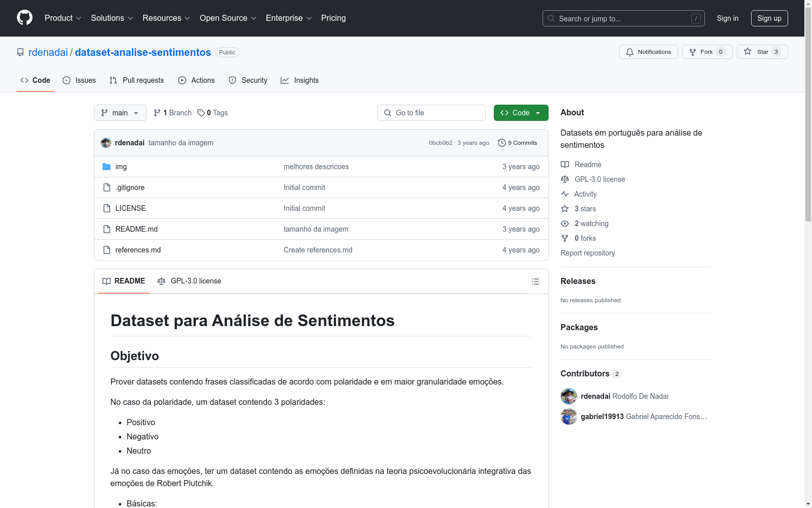Image resolution: width=812 pixels, height=508 pixels.
Task: Open the 0 Tags link
Action: (x=213, y=113)
